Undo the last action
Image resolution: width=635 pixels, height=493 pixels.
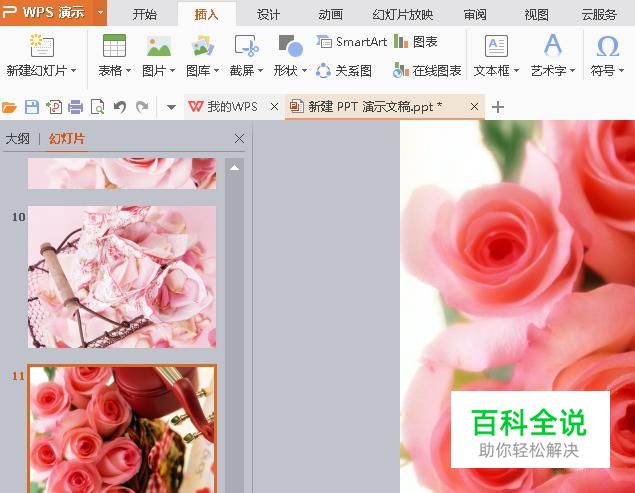click(x=120, y=107)
